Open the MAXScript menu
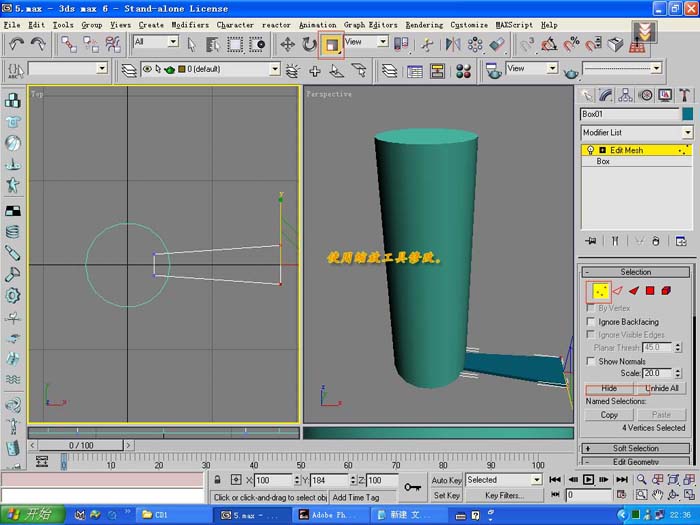Screen dimensions: 700x525 [514, 25]
